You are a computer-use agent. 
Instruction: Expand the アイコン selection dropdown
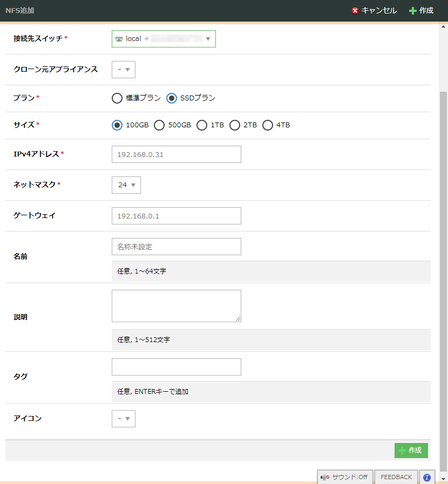pyautogui.click(x=124, y=419)
